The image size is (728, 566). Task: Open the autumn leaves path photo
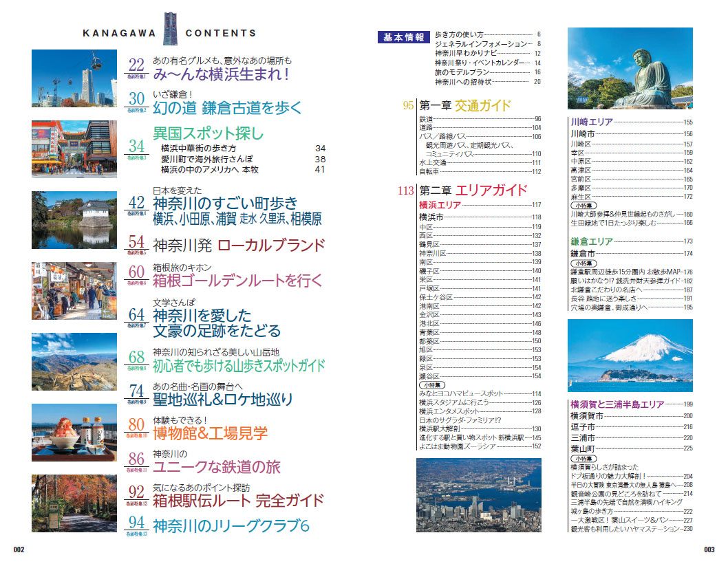point(74,503)
